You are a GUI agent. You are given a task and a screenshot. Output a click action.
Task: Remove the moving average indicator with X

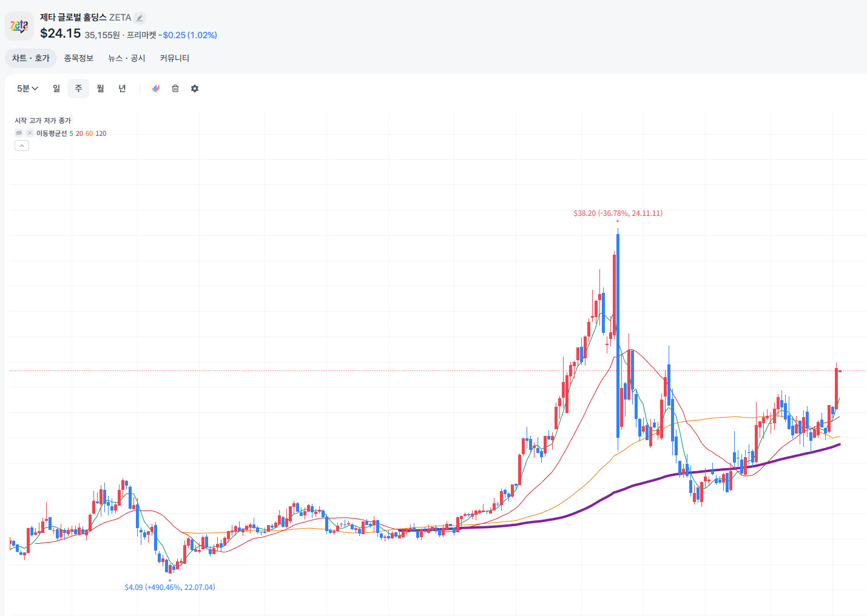[x=29, y=133]
